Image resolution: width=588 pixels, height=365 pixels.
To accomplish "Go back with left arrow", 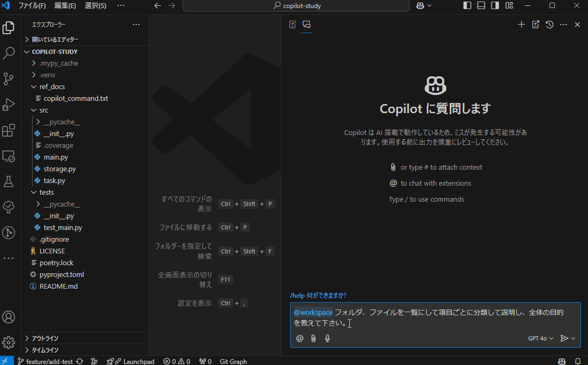I will click(x=158, y=6).
